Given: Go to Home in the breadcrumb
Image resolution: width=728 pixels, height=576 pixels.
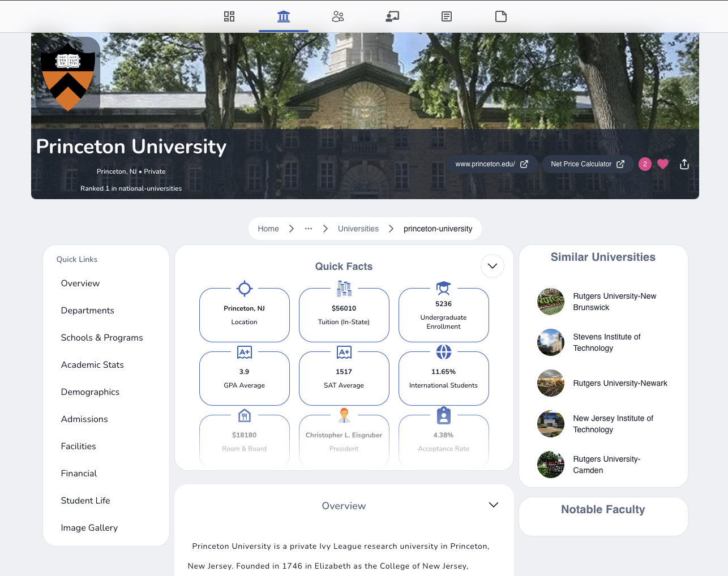Looking at the screenshot, I should pyautogui.click(x=268, y=229).
